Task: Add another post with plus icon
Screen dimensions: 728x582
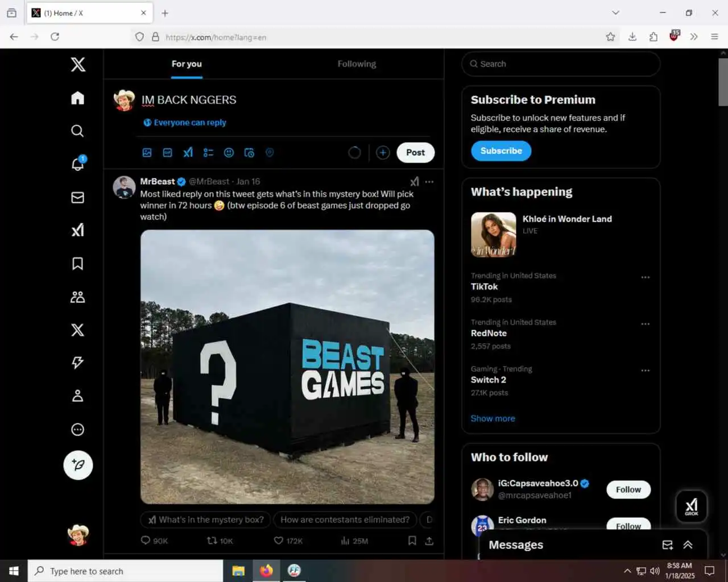Action: tap(383, 152)
